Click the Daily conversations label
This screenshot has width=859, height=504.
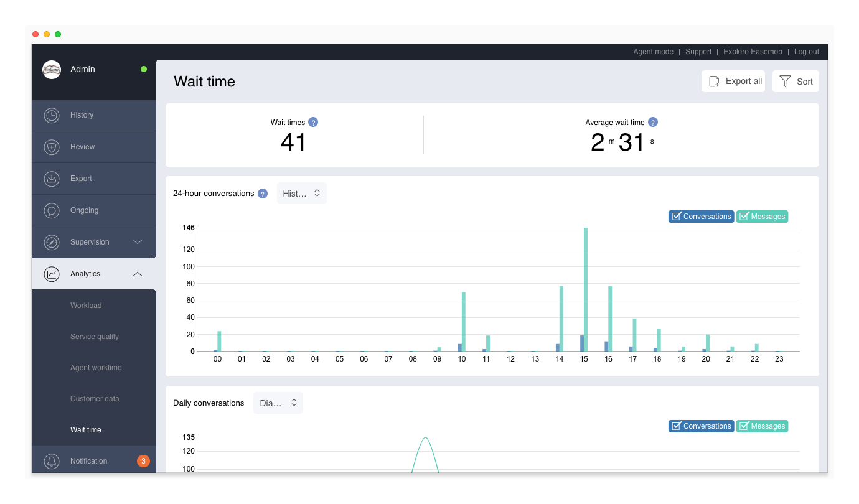(209, 403)
